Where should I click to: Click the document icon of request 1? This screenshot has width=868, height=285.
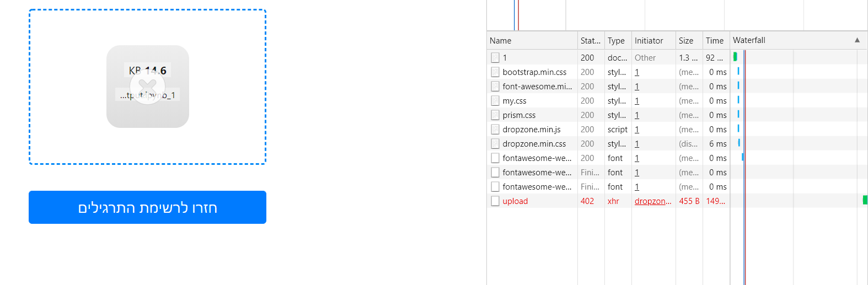tap(495, 58)
